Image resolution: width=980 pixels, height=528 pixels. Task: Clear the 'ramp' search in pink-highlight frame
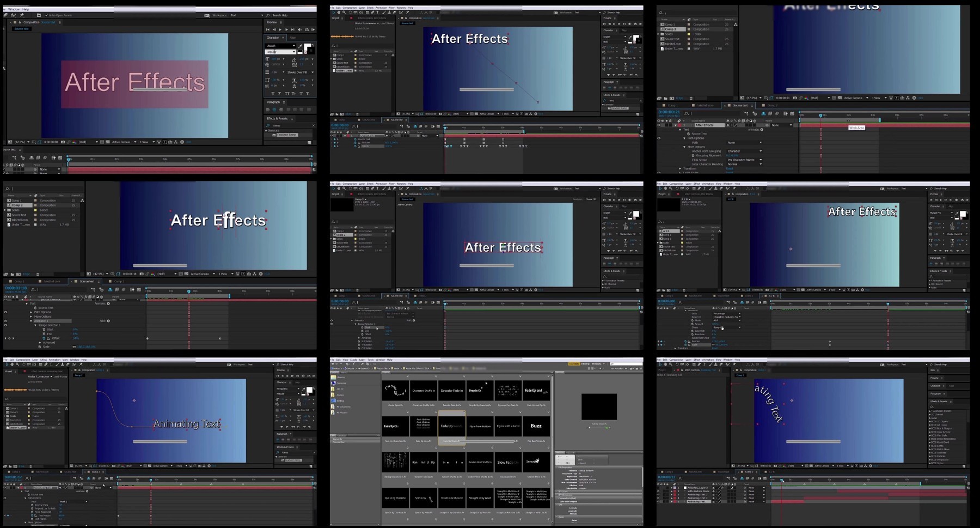tap(314, 125)
